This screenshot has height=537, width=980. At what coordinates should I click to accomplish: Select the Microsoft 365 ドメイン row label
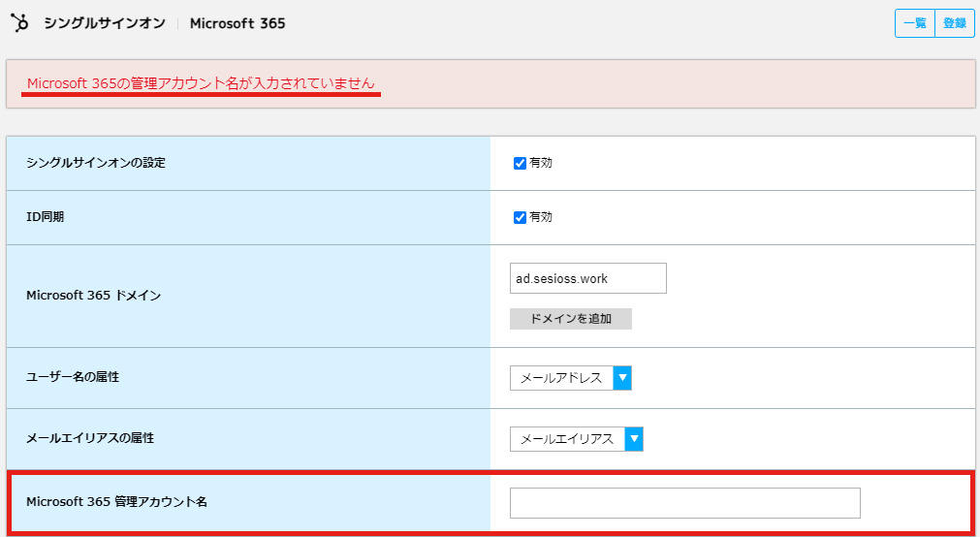tap(94, 296)
